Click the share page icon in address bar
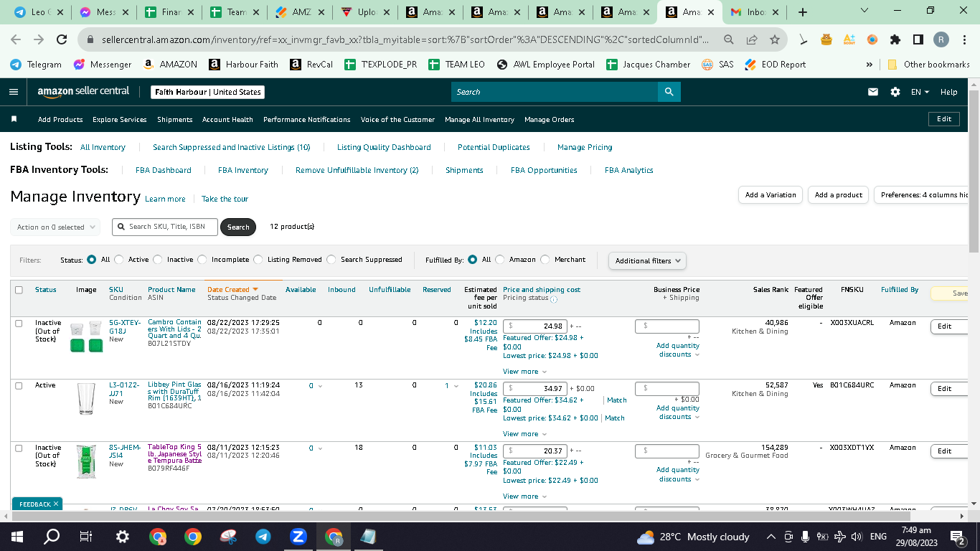 (751, 40)
